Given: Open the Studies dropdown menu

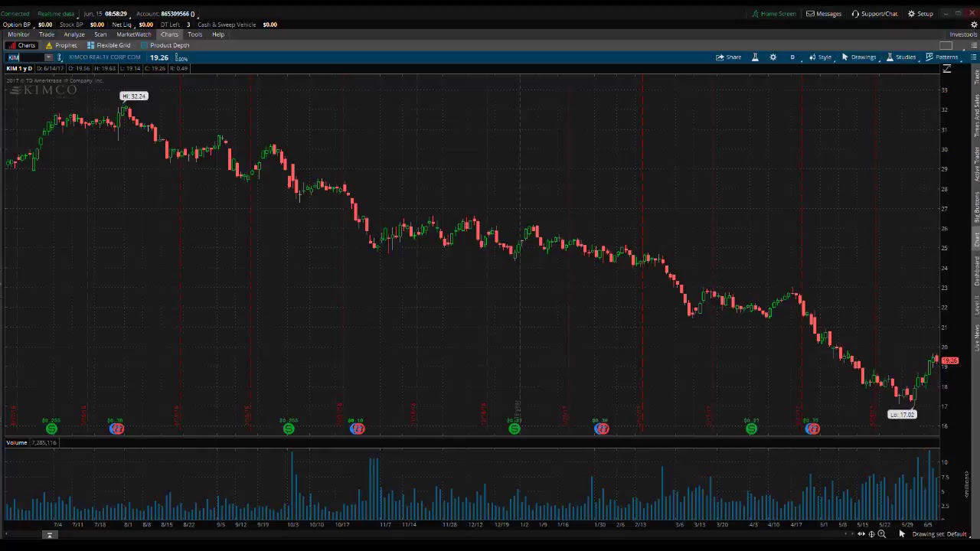Looking at the screenshot, I should tap(901, 57).
